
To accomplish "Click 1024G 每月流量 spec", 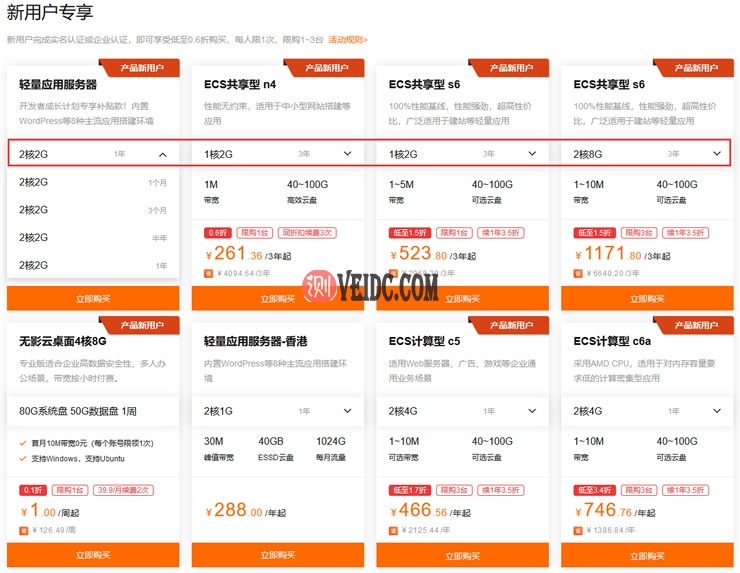I will 331,448.
